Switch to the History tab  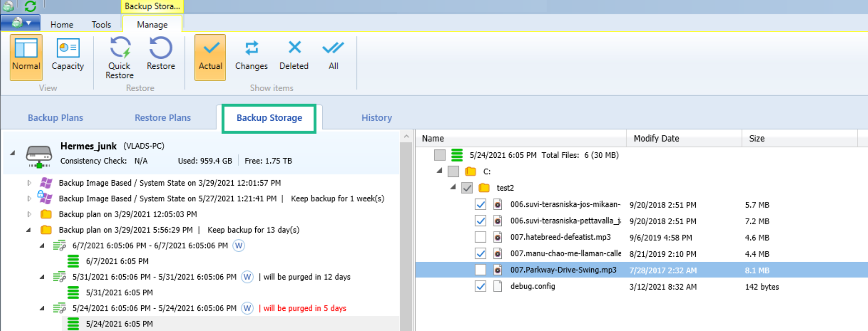click(376, 118)
